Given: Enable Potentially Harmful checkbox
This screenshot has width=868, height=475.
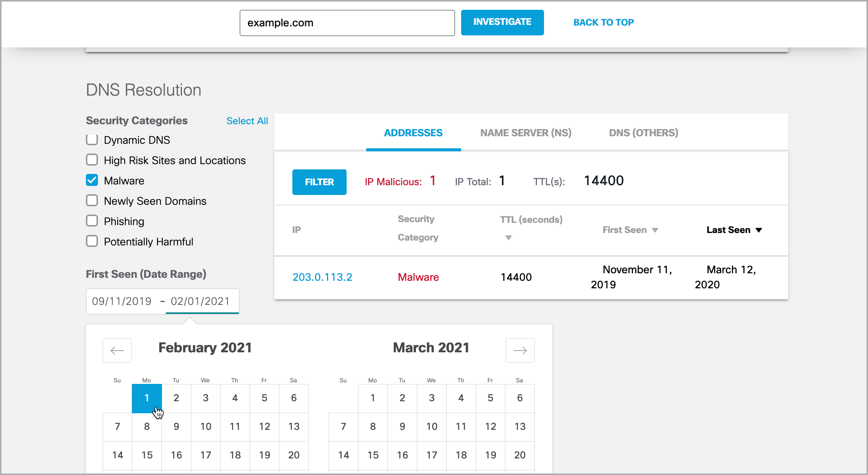Looking at the screenshot, I should point(92,241).
